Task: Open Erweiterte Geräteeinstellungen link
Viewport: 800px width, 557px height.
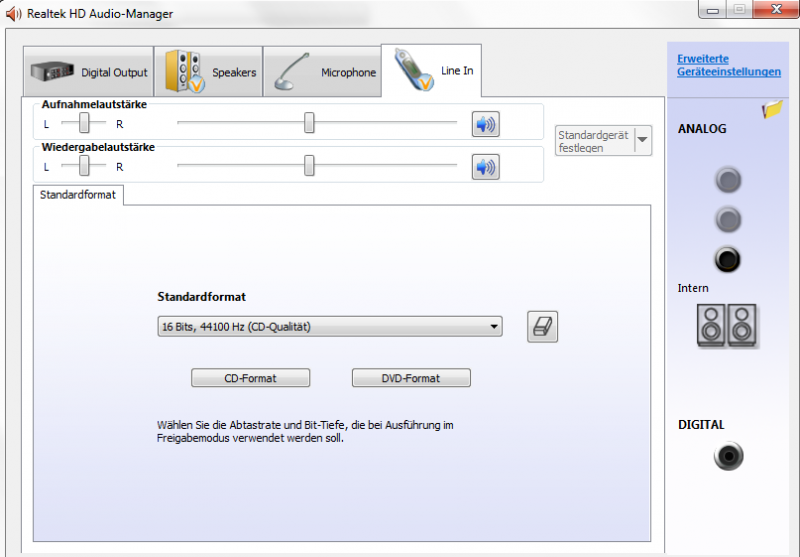Action: click(729, 65)
